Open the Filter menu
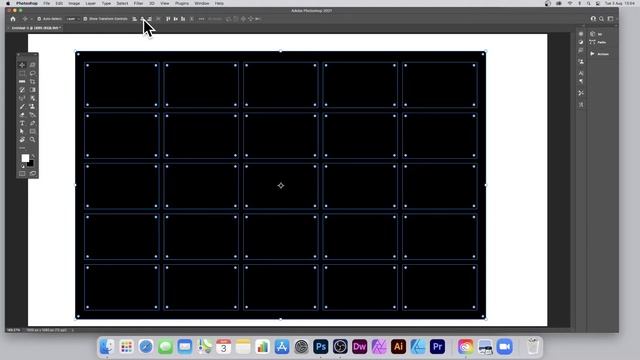This screenshot has width=640, height=360. pyautogui.click(x=138, y=3)
